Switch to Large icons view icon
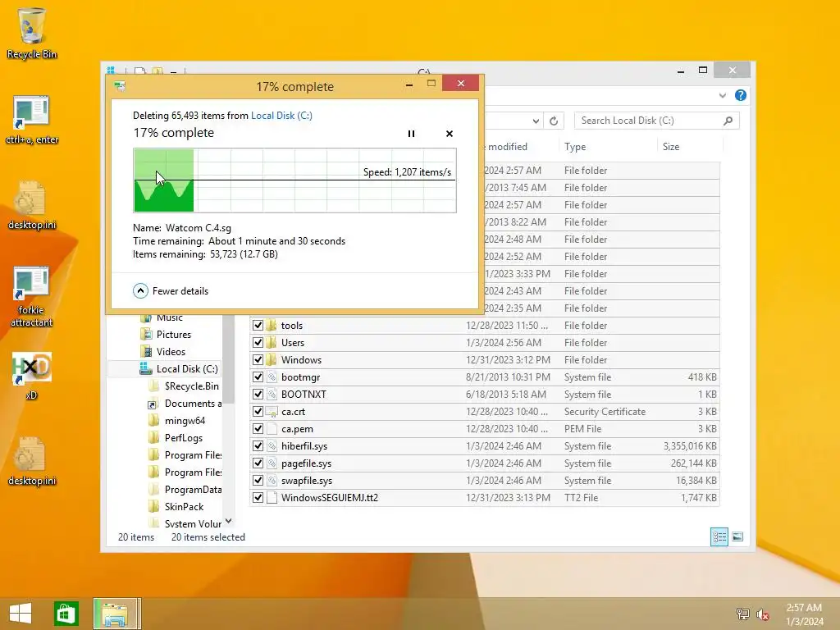 click(x=737, y=536)
